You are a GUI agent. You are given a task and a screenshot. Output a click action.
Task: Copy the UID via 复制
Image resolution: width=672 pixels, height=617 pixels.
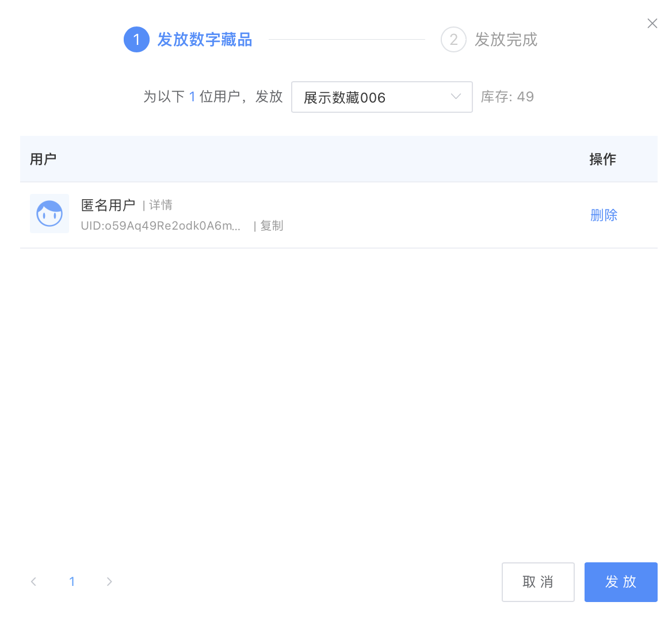pos(272,226)
